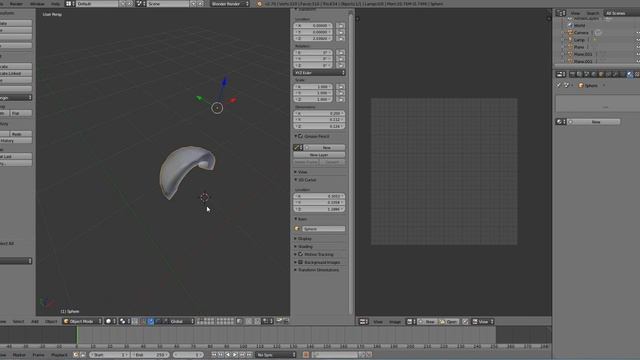Image resolution: width=640 pixels, height=360 pixels.
Task: Click the Sphere item name field
Action: (324, 229)
